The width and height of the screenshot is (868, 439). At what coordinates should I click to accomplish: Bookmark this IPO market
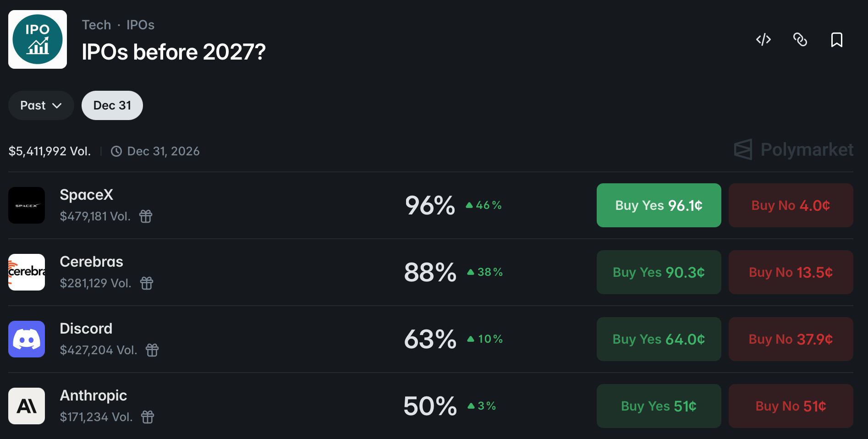click(836, 40)
